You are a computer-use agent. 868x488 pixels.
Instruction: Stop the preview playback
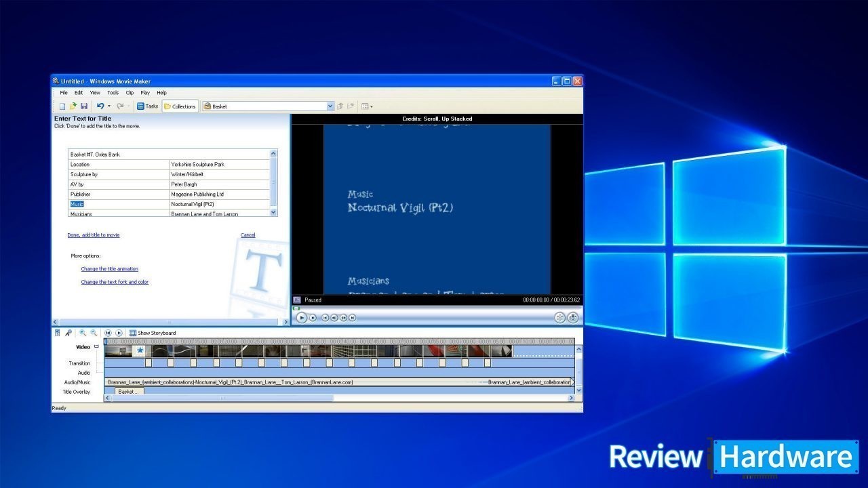tap(313, 317)
